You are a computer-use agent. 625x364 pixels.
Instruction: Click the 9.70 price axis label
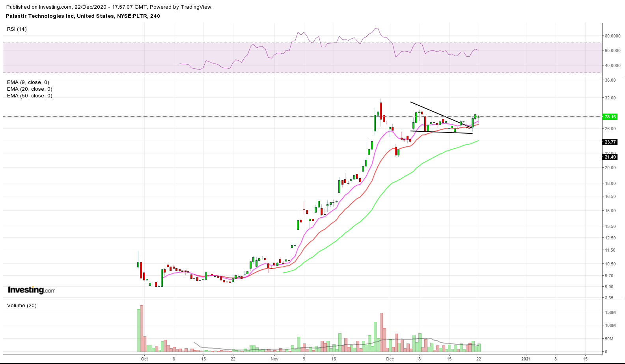pyautogui.click(x=609, y=276)
